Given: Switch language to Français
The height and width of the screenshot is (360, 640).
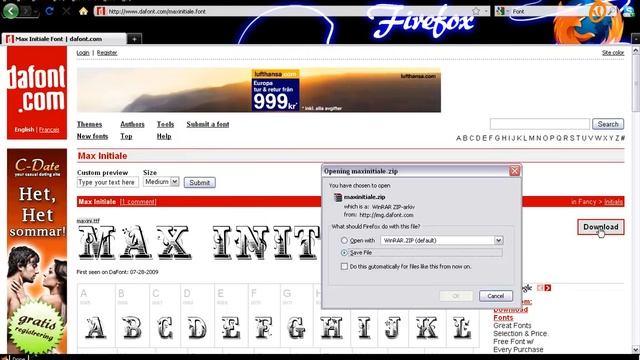Looking at the screenshot, I should [x=49, y=129].
